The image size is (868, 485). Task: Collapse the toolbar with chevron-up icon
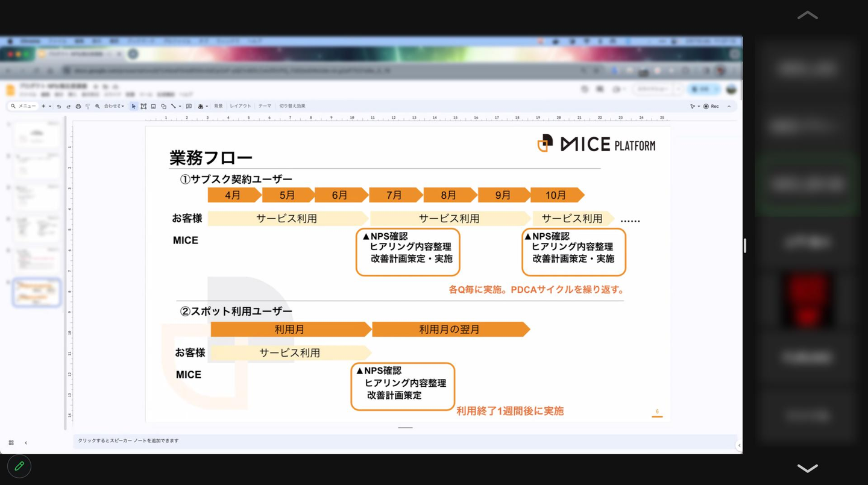coord(729,106)
